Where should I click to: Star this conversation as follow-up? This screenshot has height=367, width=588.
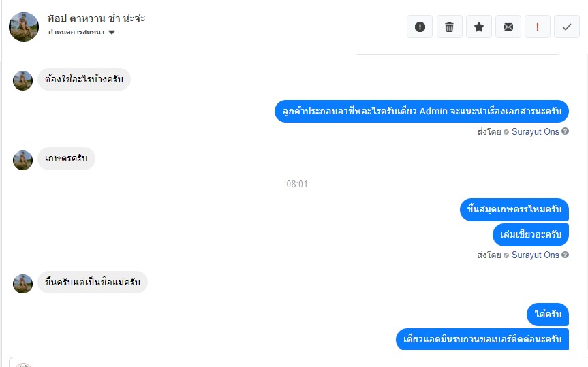pos(479,27)
